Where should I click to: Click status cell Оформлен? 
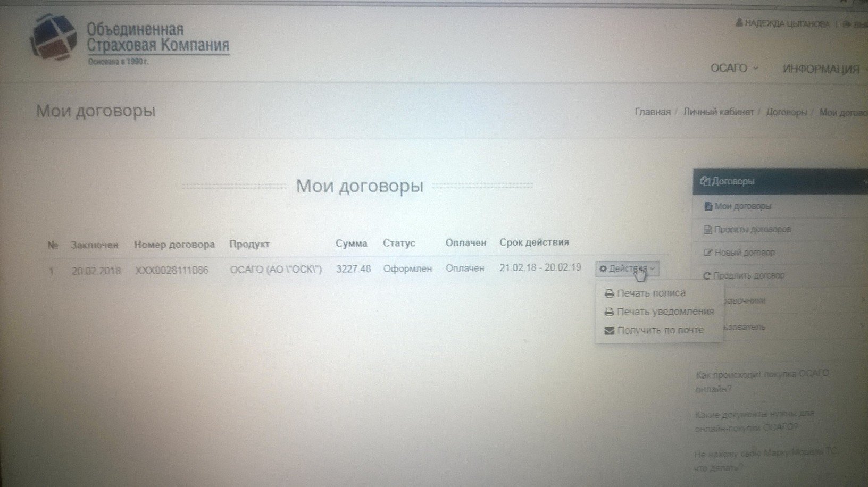pos(407,269)
